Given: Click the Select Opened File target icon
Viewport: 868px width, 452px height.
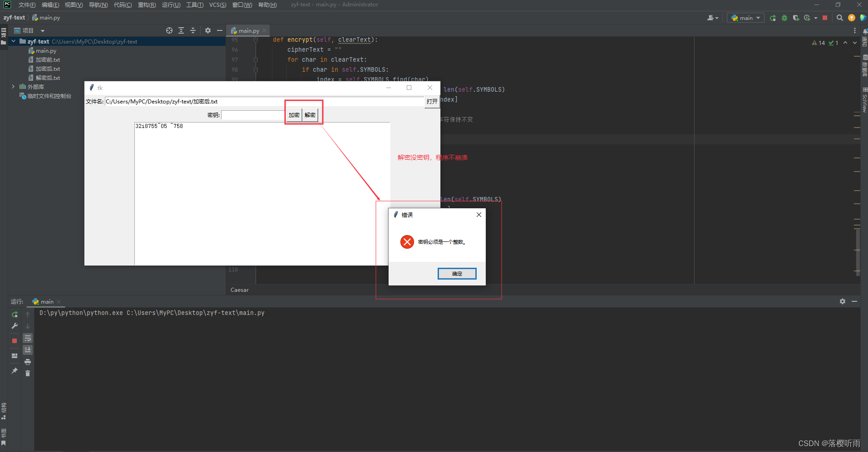Looking at the screenshot, I should point(169,30).
